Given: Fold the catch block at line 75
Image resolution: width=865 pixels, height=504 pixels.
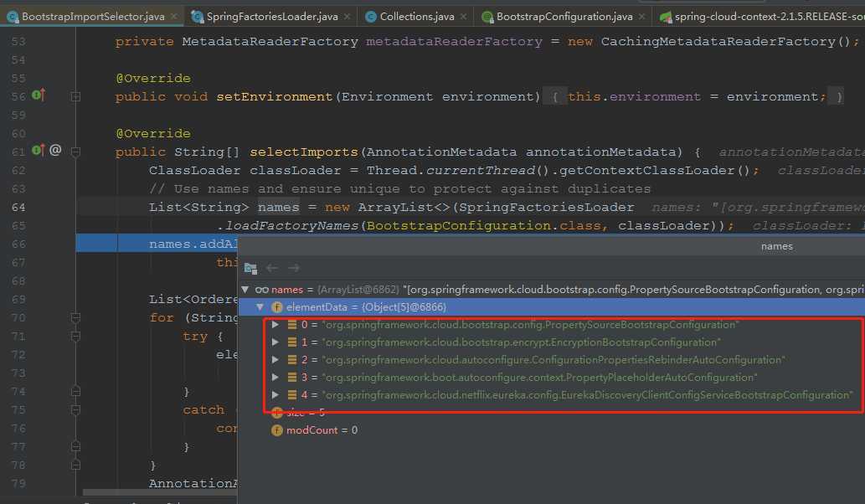Looking at the screenshot, I should point(75,409).
